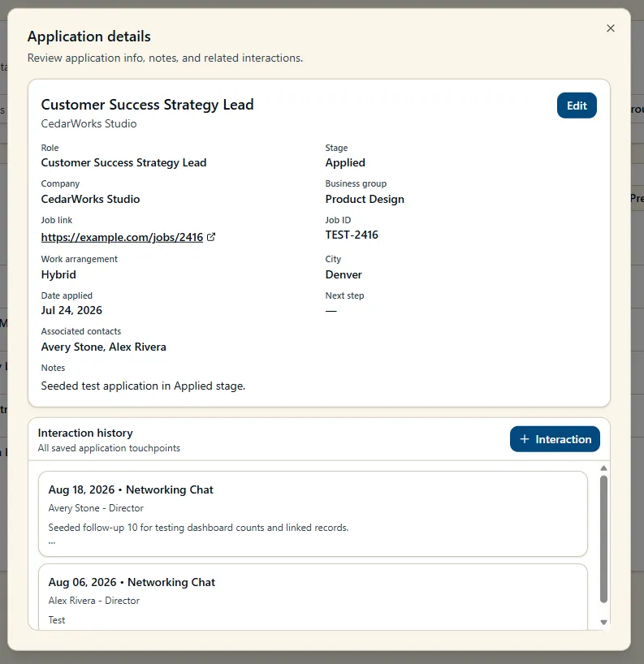Add a new Interaction
This screenshot has width=644, height=664.
click(x=555, y=439)
